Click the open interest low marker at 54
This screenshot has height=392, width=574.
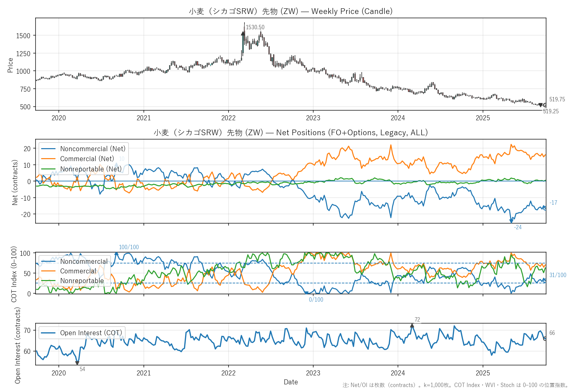click(77, 363)
